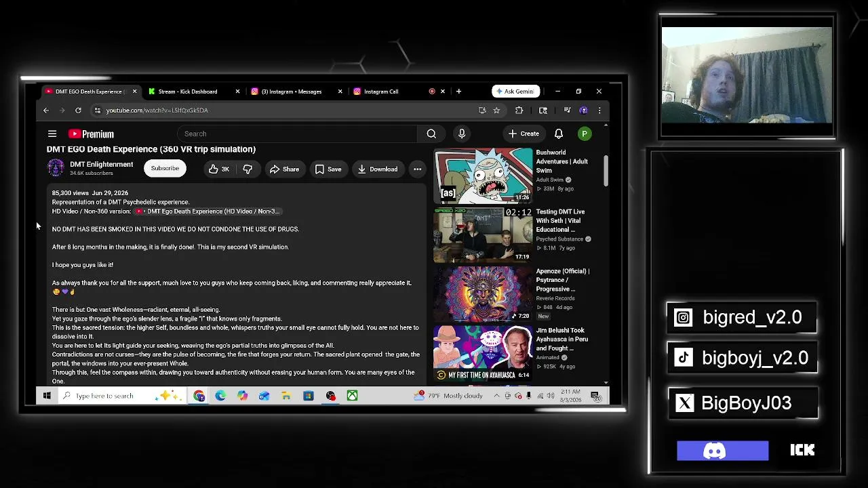Dislike the video with thumbs down
This screenshot has width=868, height=488.
pos(248,169)
